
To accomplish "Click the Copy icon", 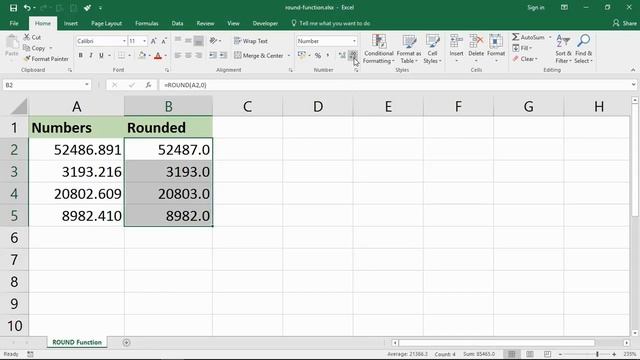I will (x=27, y=48).
